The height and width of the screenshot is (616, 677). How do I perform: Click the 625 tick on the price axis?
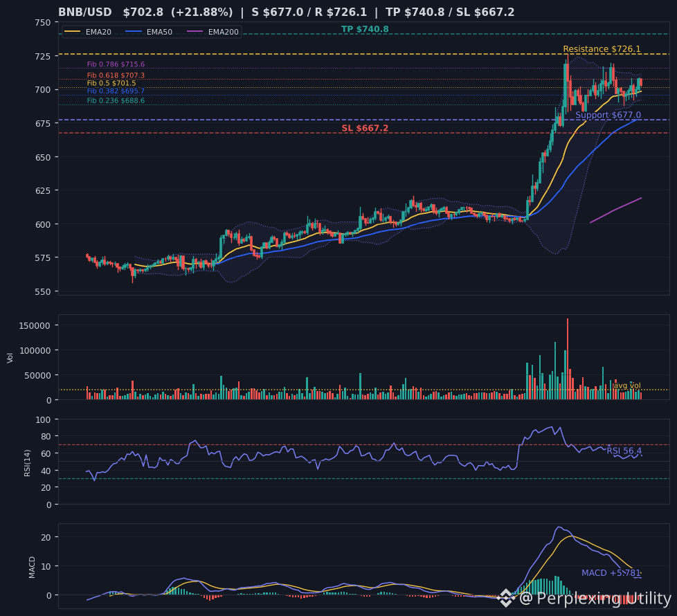[x=43, y=190]
